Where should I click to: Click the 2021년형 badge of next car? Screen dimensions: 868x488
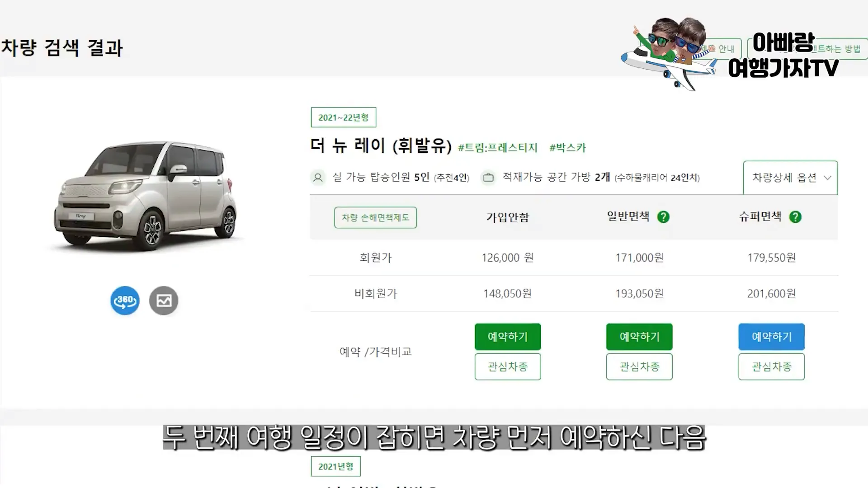point(336,466)
